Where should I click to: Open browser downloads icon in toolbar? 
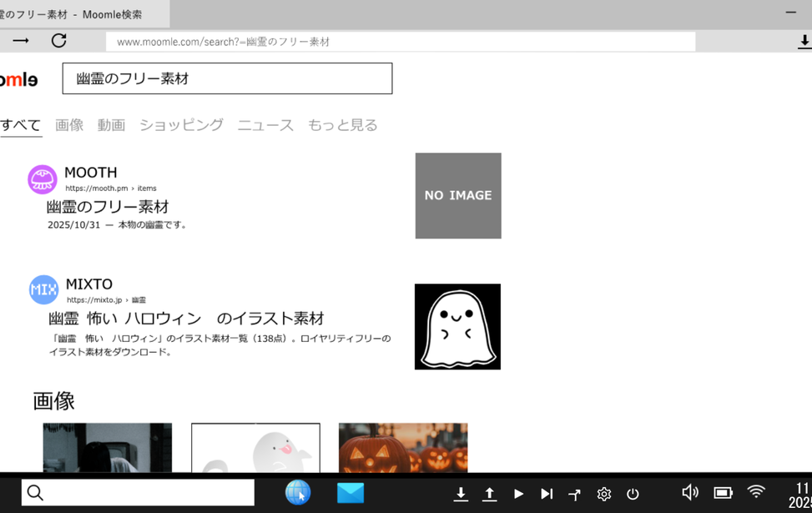click(804, 41)
